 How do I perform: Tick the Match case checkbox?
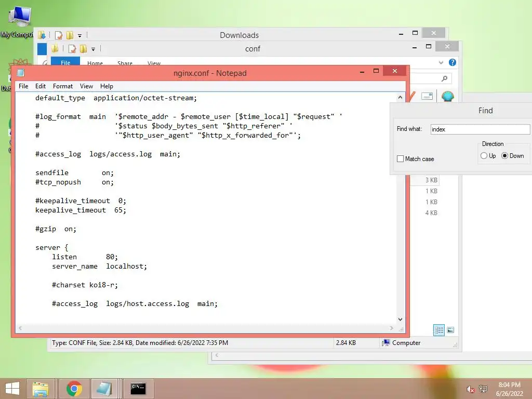(x=401, y=159)
